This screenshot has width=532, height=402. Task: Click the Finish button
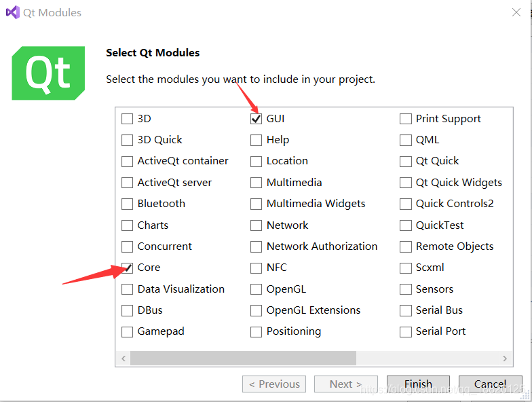[418, 384]
